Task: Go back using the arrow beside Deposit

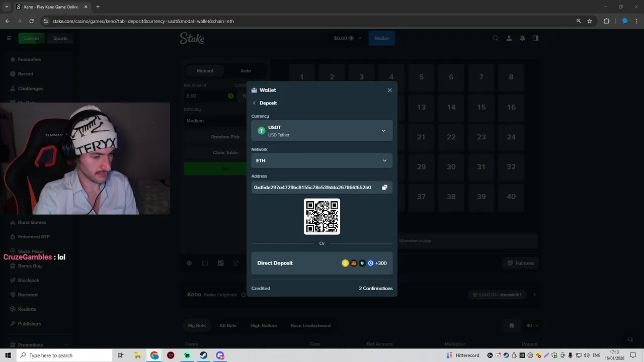Action: pos(254,103)
